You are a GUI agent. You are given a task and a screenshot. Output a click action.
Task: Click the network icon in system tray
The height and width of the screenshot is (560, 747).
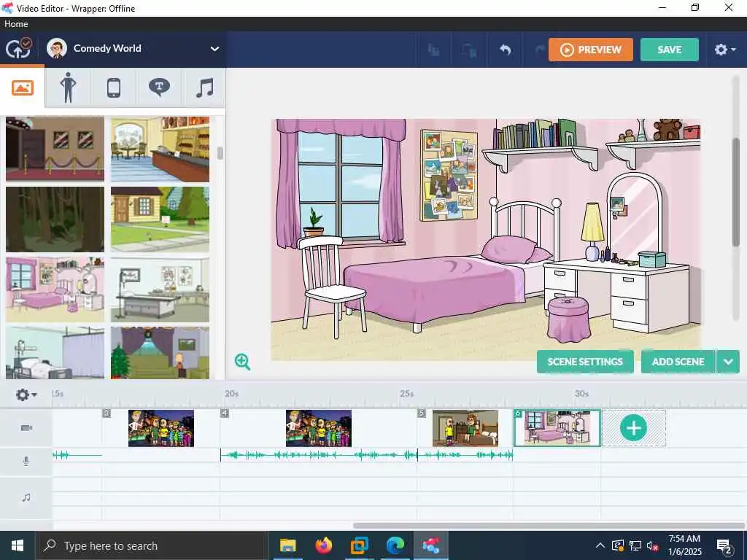pos(635,545)
